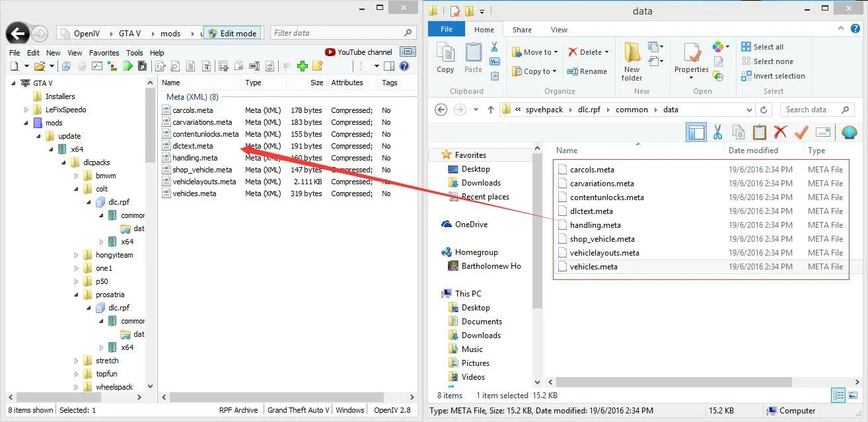Switch to large icons view in Explorer status bar

click(853, 396)
